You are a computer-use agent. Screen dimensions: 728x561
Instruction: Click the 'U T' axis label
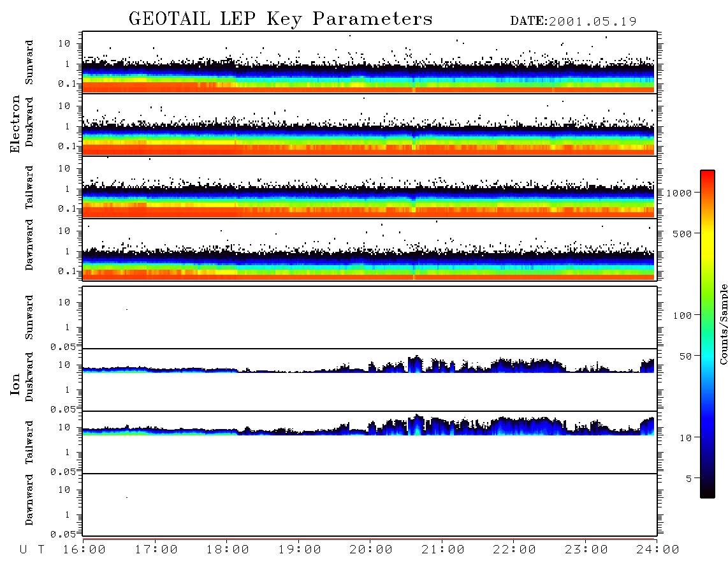coord(32,550)
